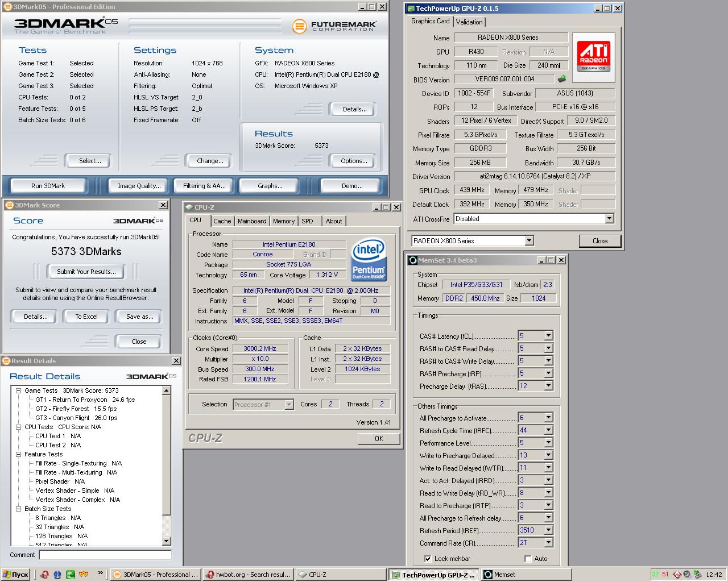Open the RAS# to CAS# Read Delay dropdown
This screenshot has height=582, width=728.
coord(548,348)
